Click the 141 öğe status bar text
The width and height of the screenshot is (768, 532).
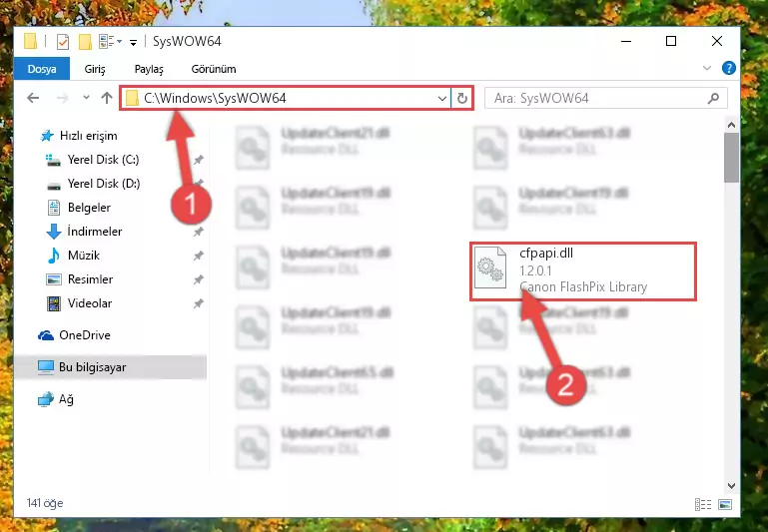tap(45, 503)
